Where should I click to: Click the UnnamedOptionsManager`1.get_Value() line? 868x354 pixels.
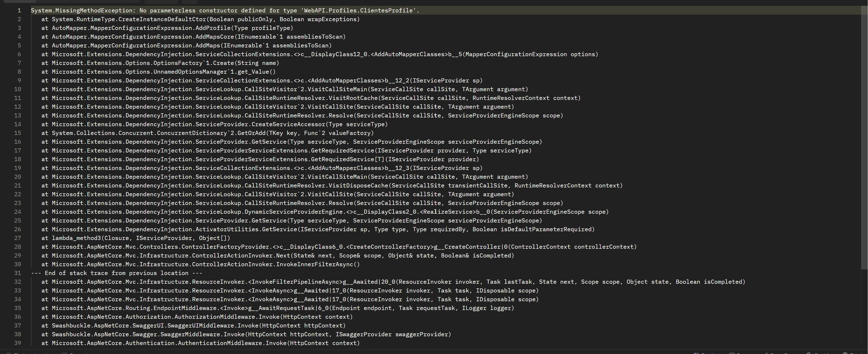[158, 72]
